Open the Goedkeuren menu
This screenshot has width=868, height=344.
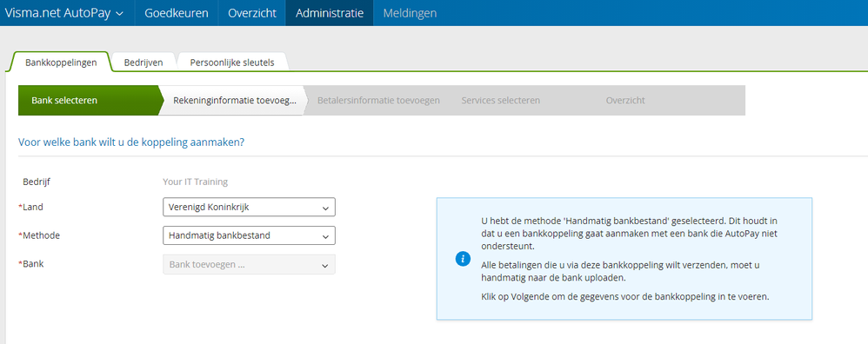coord(177,13)
